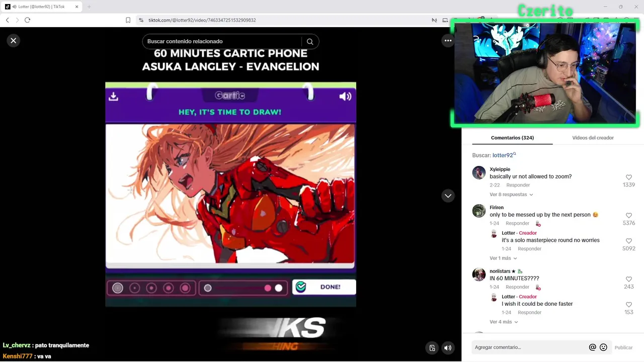Click the @ mention icon in comment box
Screen dimensions: 644x362
pos(592,347)
